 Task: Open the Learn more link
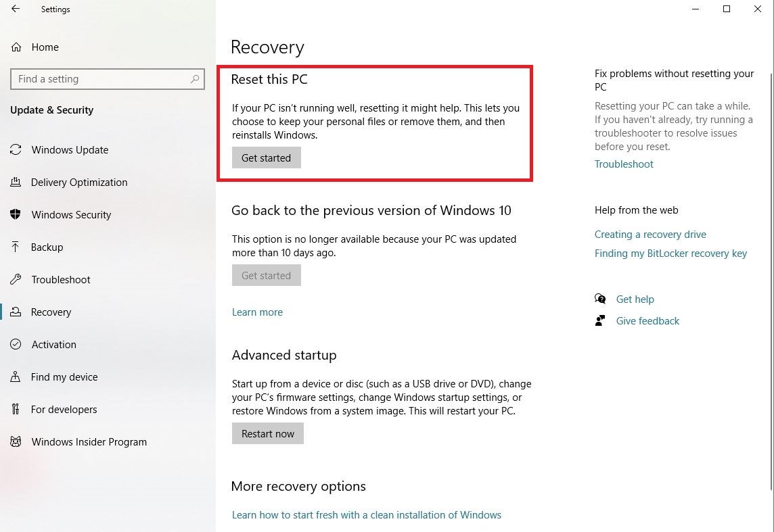pyautogui.click(x=257, y=312)
